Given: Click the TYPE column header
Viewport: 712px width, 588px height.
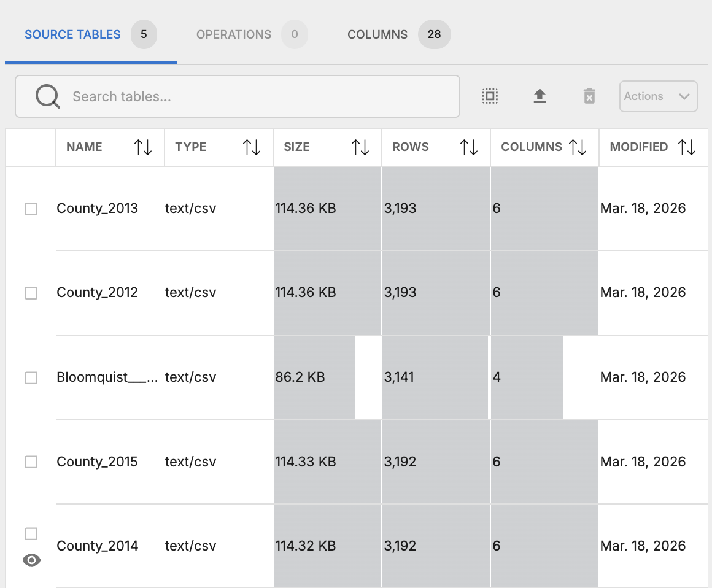Looking at the screenshot, I should tap(219, 147).
